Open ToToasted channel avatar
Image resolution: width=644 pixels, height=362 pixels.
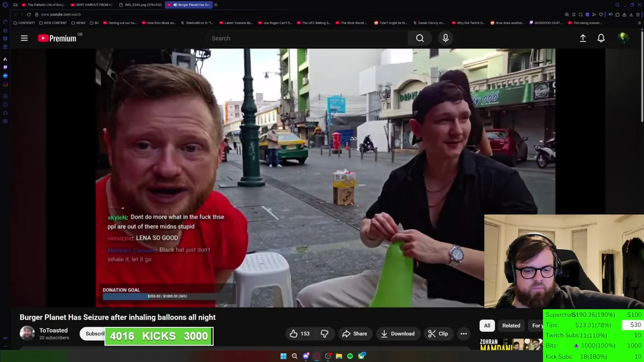pyautogui.click(x=27, y=333)
